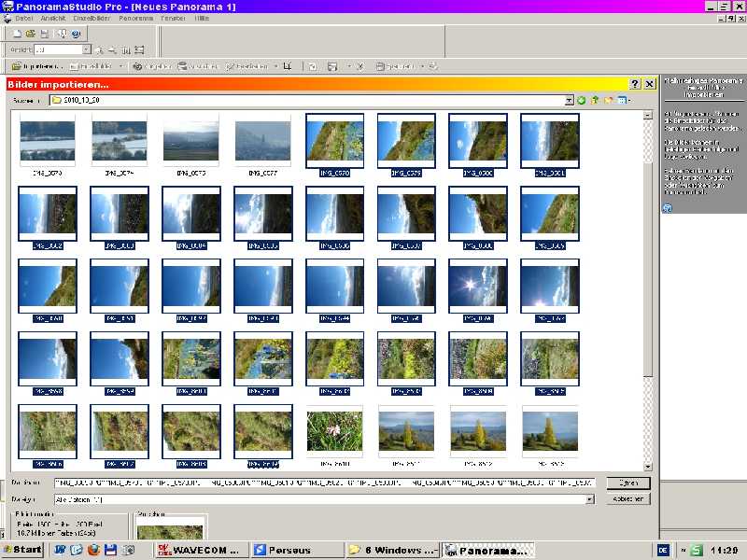
Task: Select the first snowy landscape thumbnail
Action: pyautogui.click(x=49, y=140)
